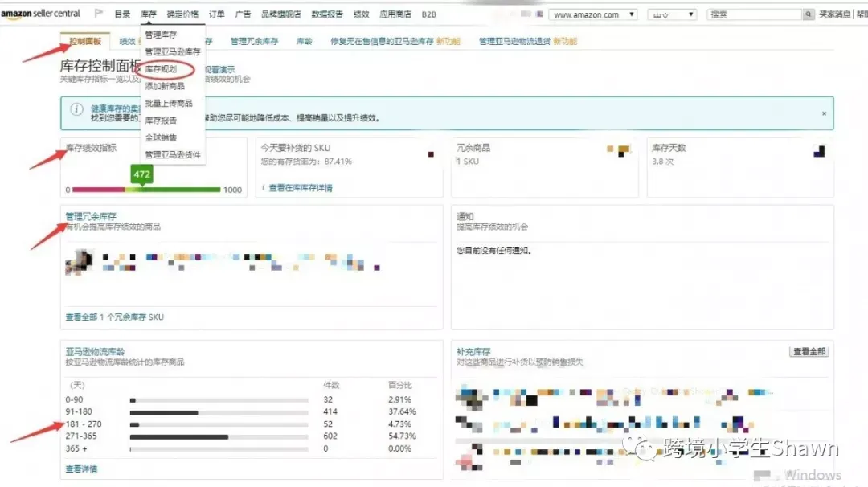Screen dimensions: 868x487
Task: Open the 中文 language dropdown
Action: pyautogui.click(x=672, y=14)
